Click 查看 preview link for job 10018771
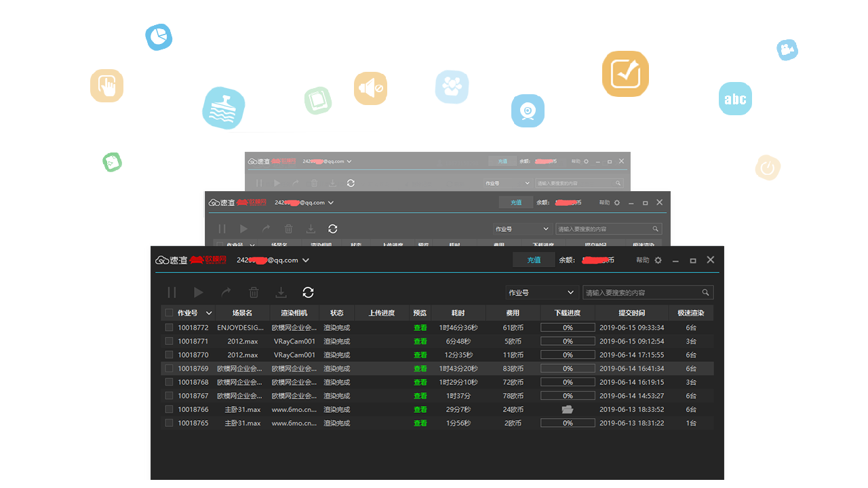The height and width of the screenshot is (488, 868). [x=420, y=342]
